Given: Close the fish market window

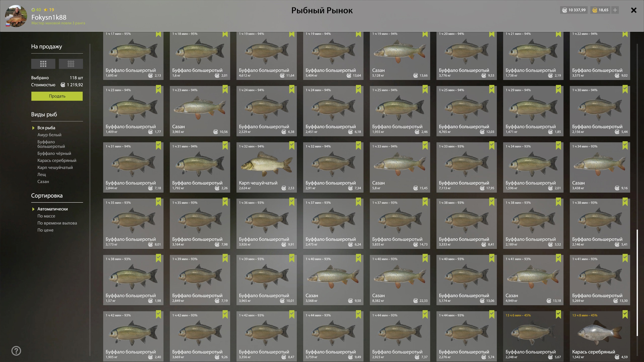Looking at the screenshot, I should tap(634, 10).
